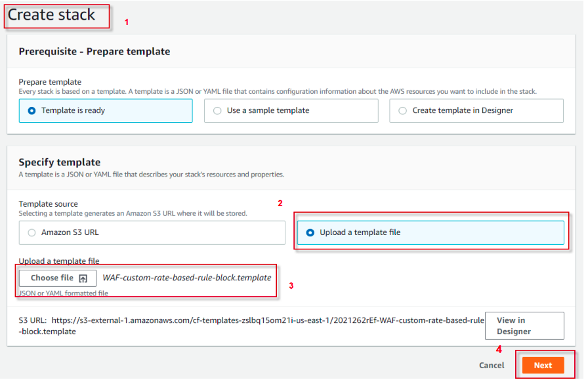Click Prerequisite - Prepare template heading

(x=94, y=51)
